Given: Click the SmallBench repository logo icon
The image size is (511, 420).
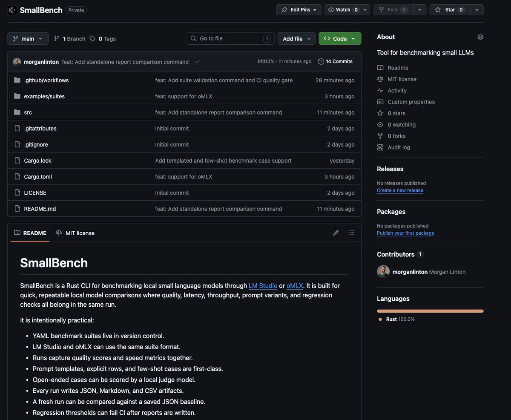Looking at the screenshot, I should tap(12, 10).
